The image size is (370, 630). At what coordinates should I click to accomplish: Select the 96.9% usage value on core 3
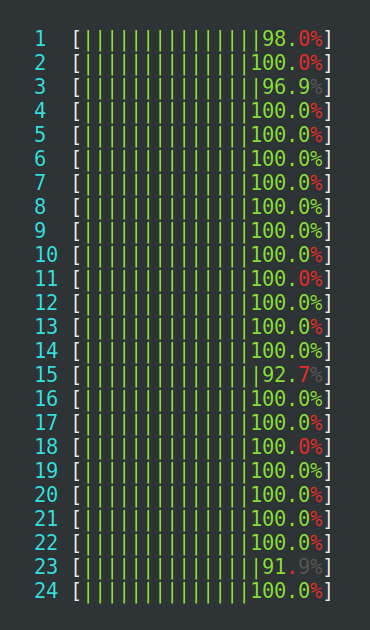[293, 87]
